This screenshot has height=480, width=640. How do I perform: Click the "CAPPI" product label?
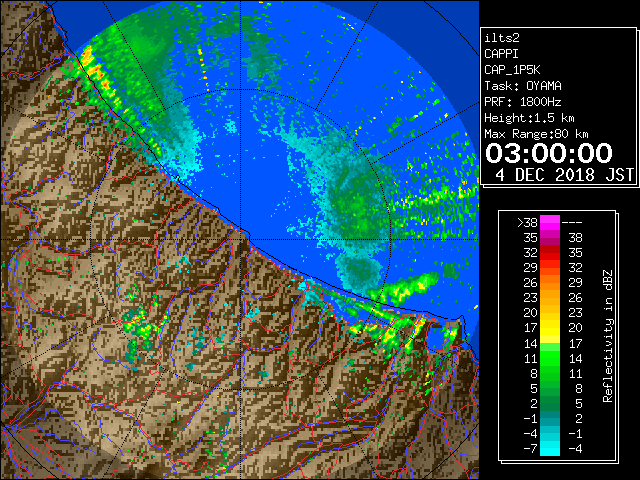point(501,54)
